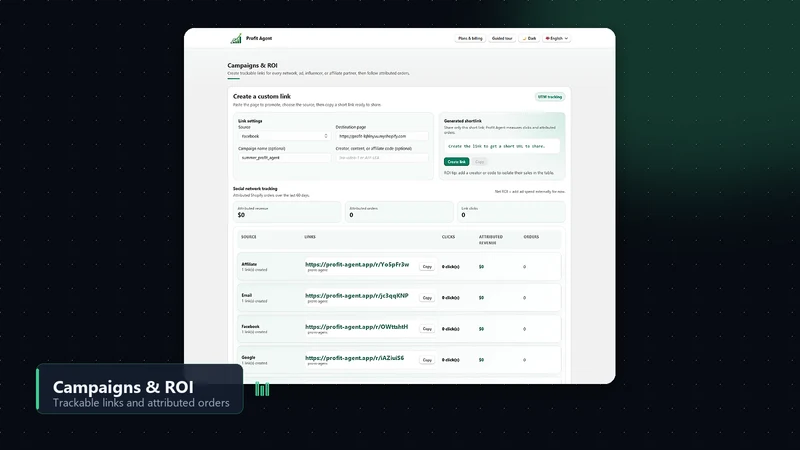Open Plans & billing
Viewport: 800px width, 450px height.
tap(470, 38)
